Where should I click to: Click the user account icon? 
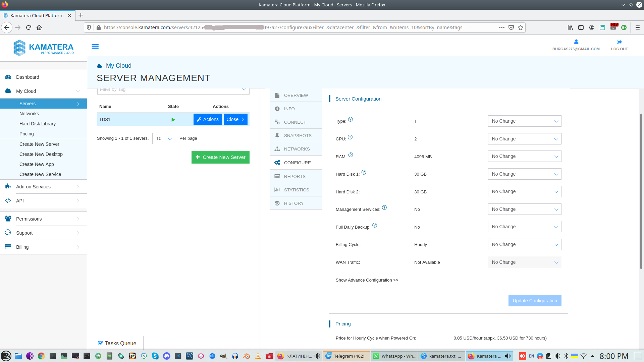[576, 42]
